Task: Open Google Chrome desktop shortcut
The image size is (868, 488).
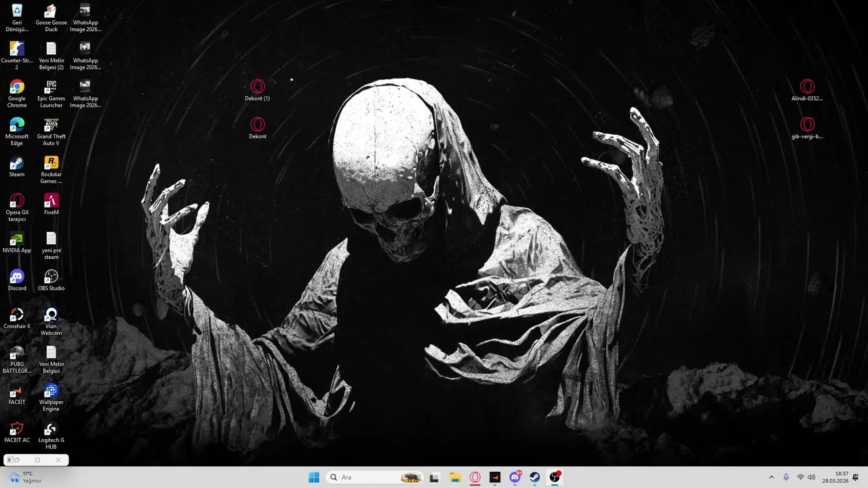Action: point(17,94)
